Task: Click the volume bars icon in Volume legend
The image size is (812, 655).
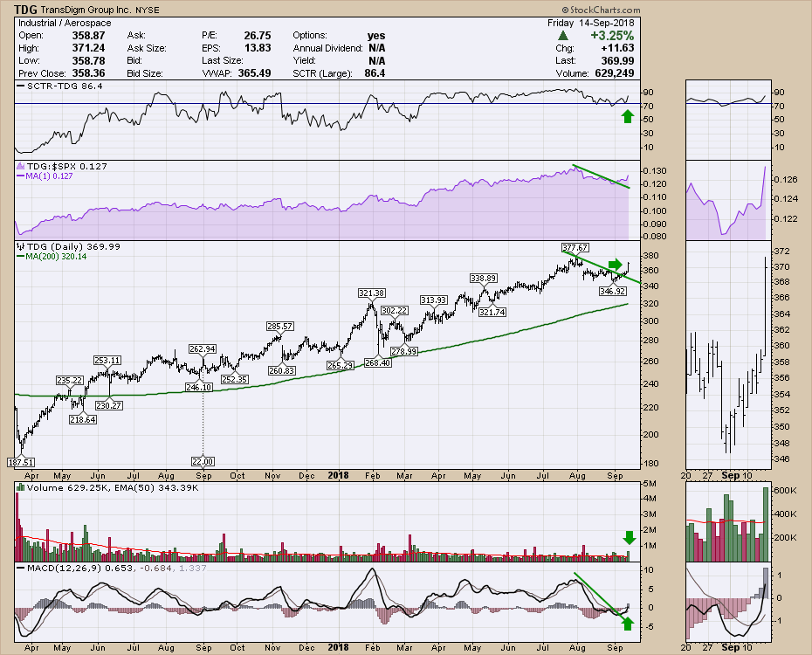Action: click(x=21, y=487)
